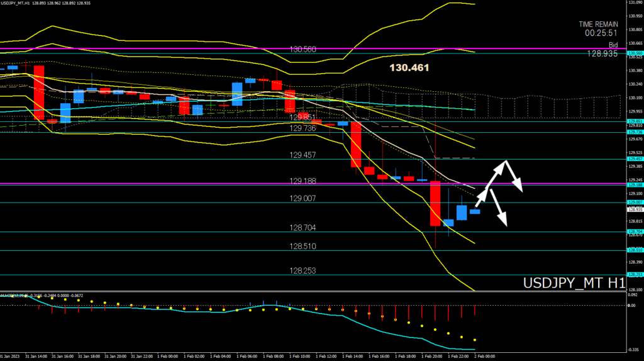Click the 1 Feb 22:00 time label
Screen dimensions: 644x361
coord(458,357)
